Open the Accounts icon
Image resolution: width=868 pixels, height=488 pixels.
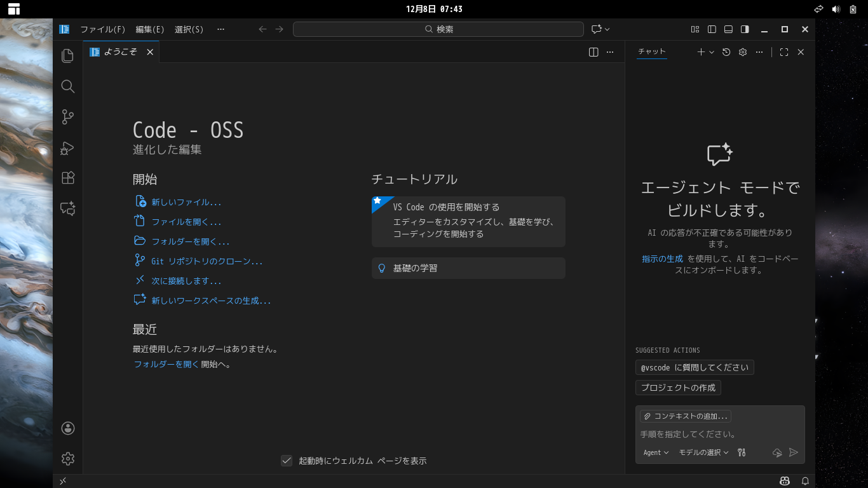click(67, 428)
